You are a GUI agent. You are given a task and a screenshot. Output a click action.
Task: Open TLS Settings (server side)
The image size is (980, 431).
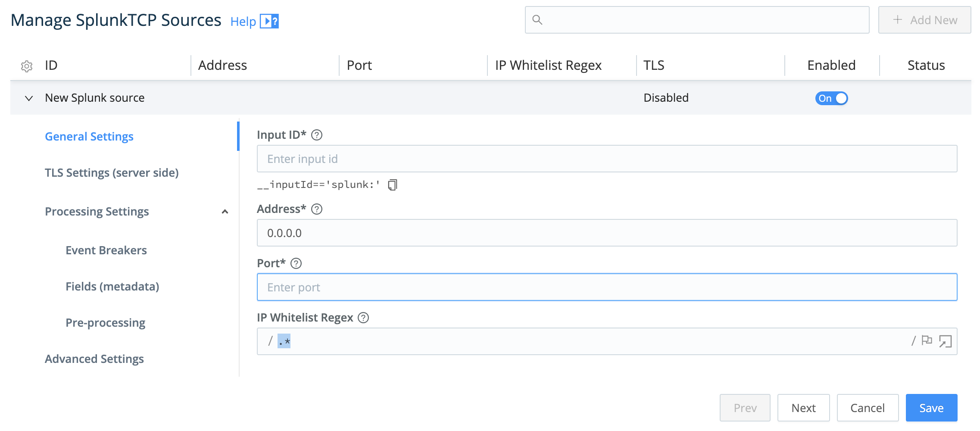coord(112,173)
